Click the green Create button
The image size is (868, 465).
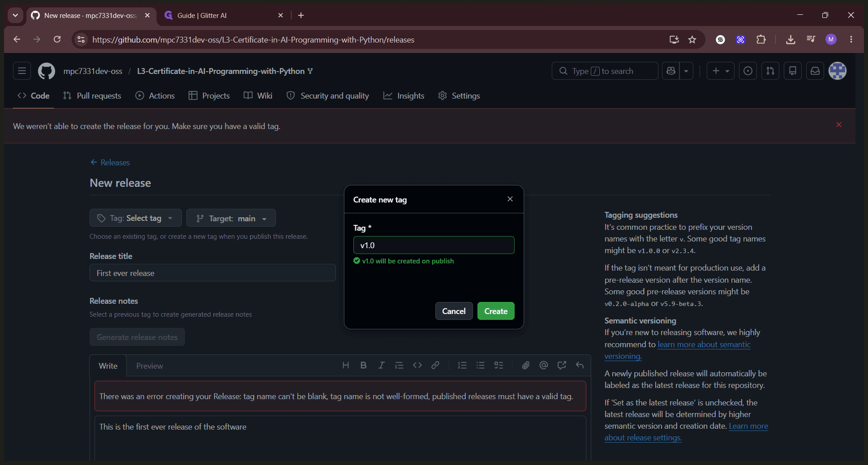tap(496, 311)
